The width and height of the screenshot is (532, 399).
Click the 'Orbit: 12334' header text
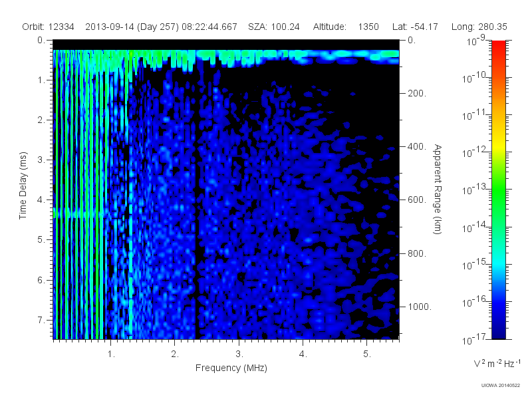click(48, 27)
